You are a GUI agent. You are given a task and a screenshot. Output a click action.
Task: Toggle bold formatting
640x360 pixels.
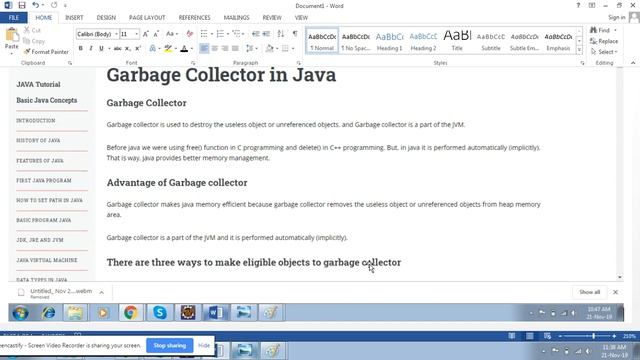[x=80, y=49]
